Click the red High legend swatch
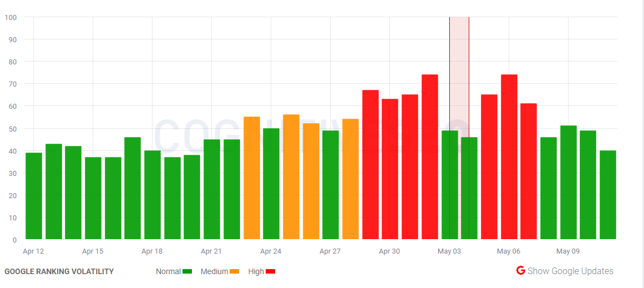Screen dimensions: 644x288 click(271, 271)
